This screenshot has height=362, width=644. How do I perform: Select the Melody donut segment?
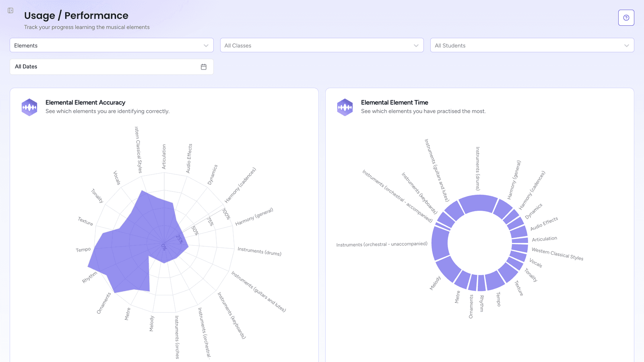(448, 269)
